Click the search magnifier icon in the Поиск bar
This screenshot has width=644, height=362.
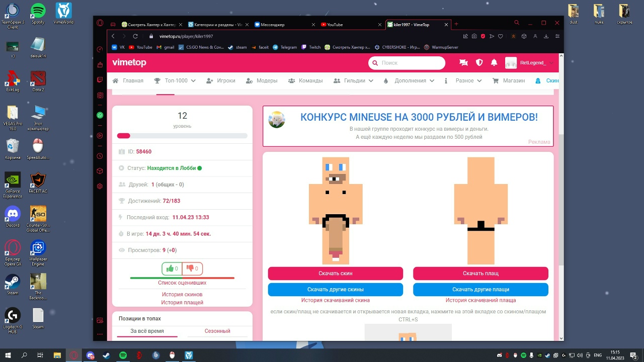(x=375, y=63)
